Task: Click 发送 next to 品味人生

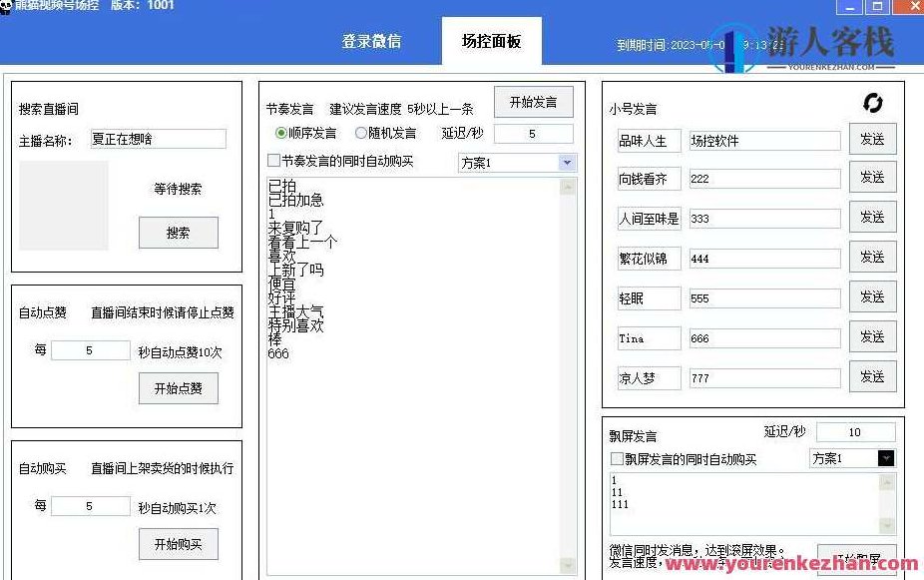Action: 872,139
